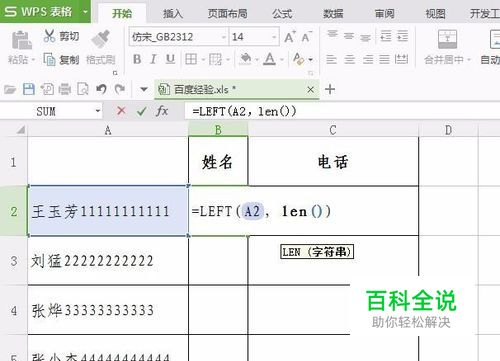
Task: Click the print preview icon
Action: 83,89
